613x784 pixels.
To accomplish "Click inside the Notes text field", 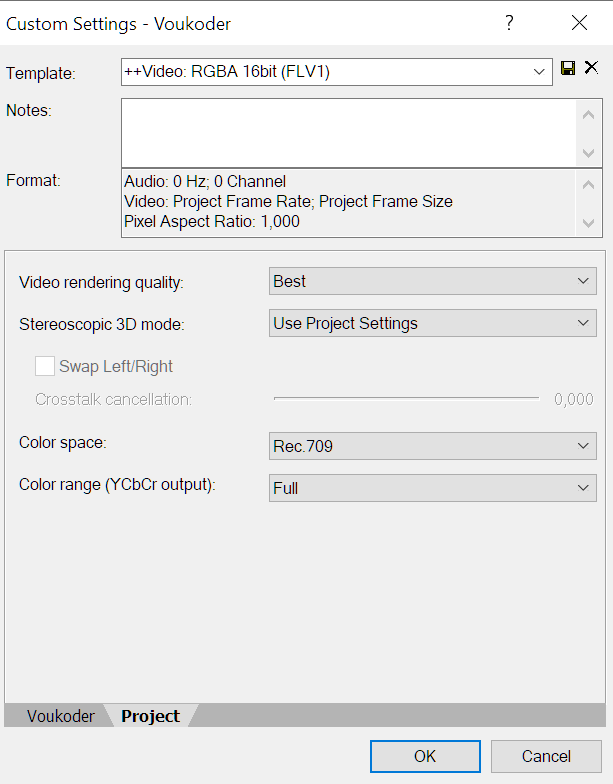I will tap(348, 133).
